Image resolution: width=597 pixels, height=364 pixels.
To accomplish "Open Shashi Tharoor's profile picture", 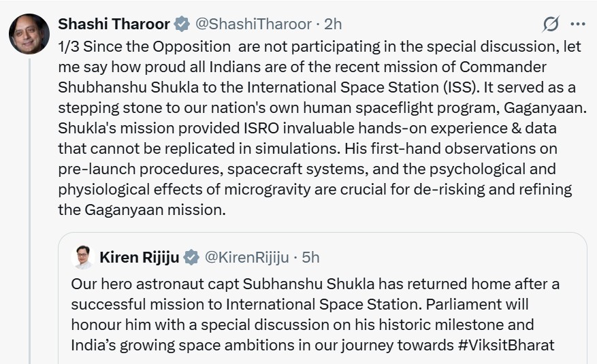I will click(x=29, y=33).
